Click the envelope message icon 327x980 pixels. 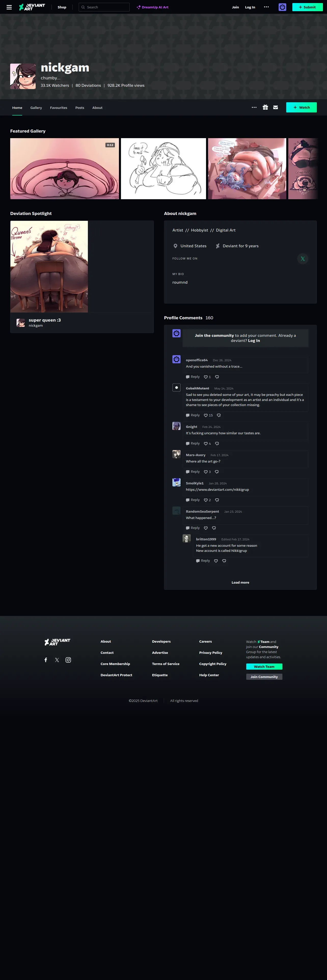click(276, 107)
